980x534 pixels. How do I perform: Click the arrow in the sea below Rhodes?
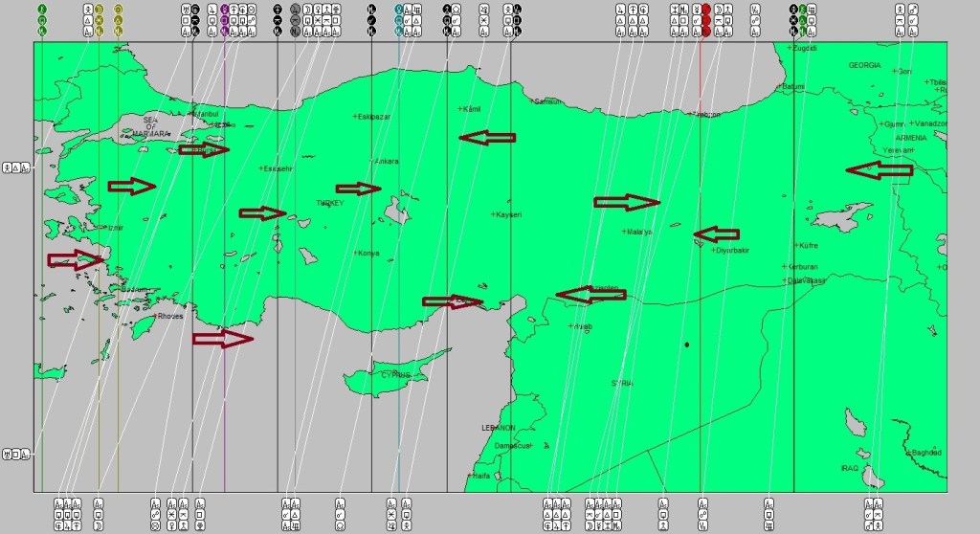tap(223, 338)
